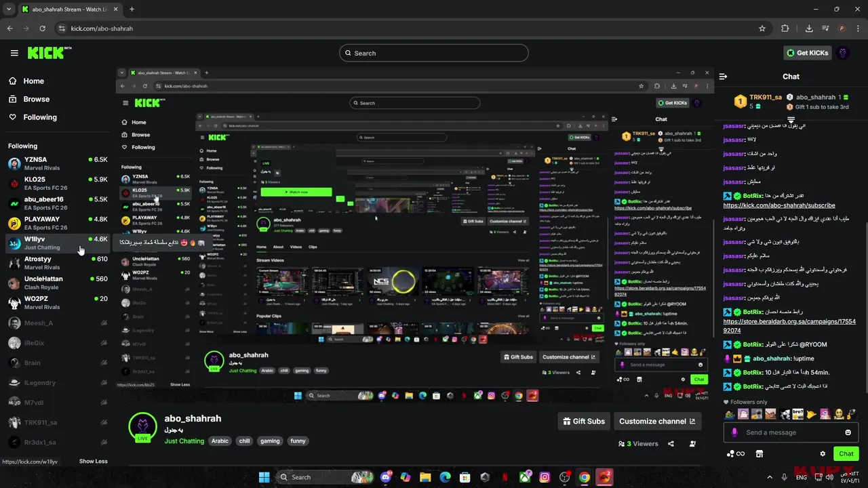The height and width of the screenshot is (488, 868).
Task: Select the chill tag
Action: [x=245, y=441]
